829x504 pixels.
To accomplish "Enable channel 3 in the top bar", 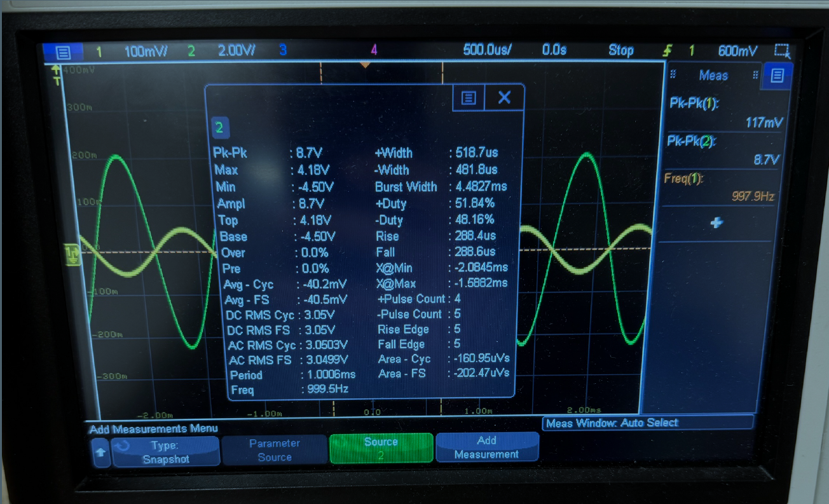I will [x=283, y=50].
